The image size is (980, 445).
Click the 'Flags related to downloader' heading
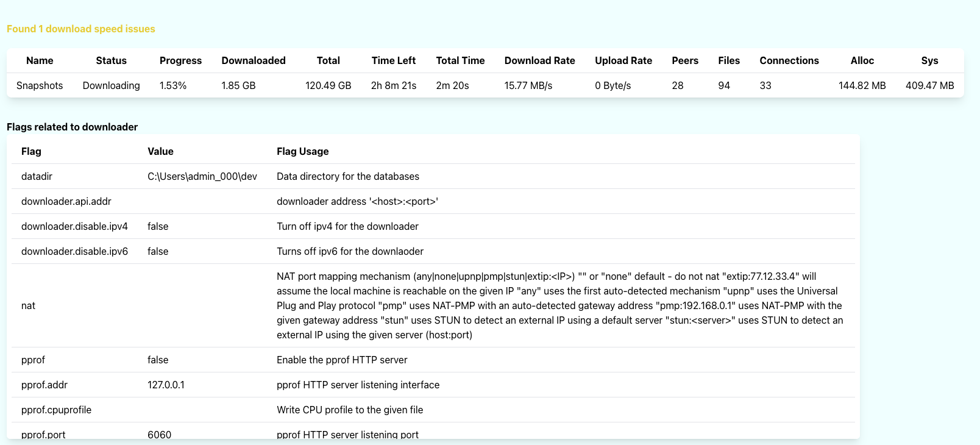tap(72, 127)
